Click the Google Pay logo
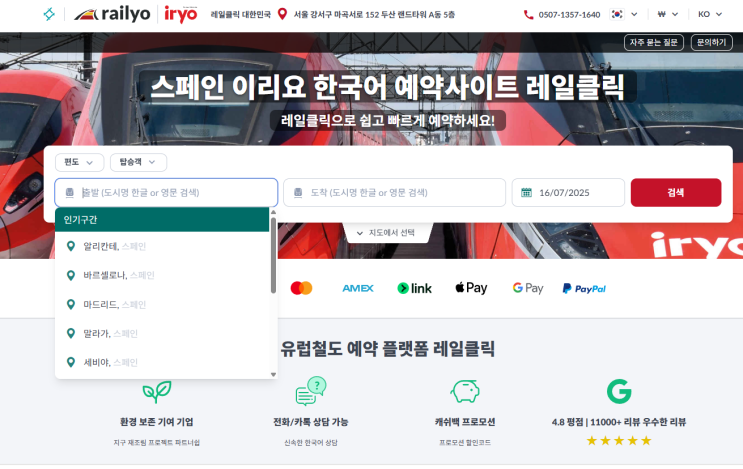The width and height of the screenshot is (743, 469). click(x=528, y=288)
